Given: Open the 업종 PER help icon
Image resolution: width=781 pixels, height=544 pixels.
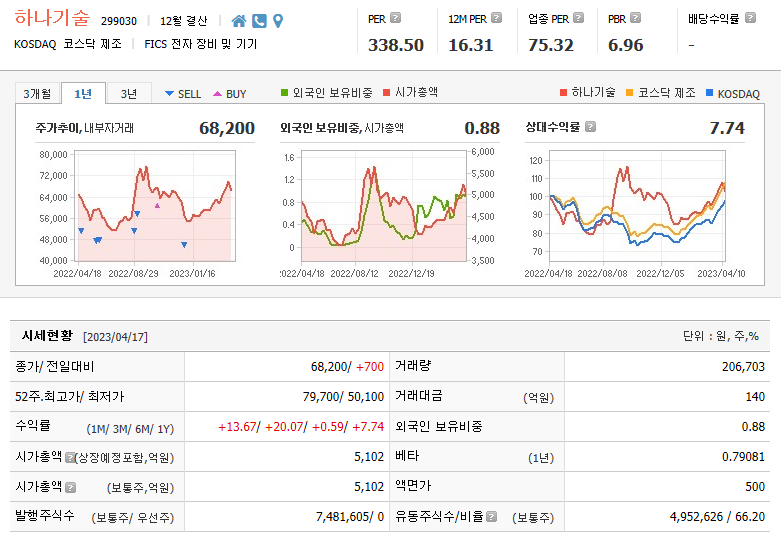Looking at the screenshot, I should tap(578, 18).
